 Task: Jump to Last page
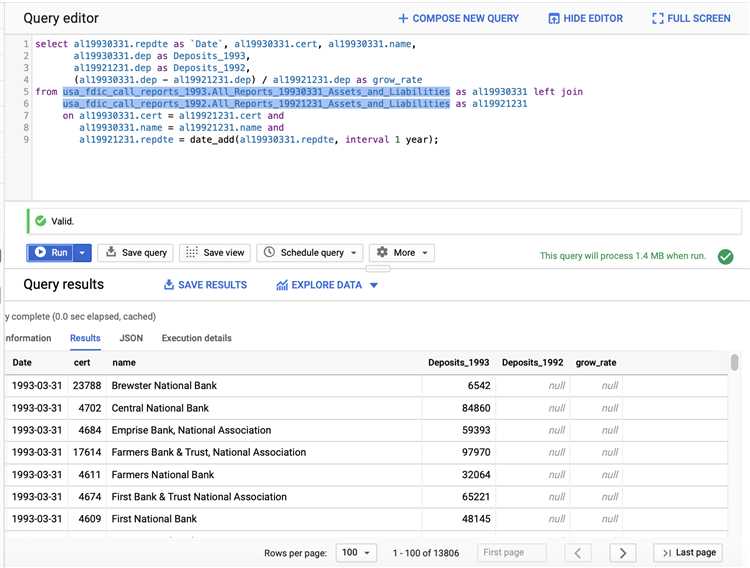[688, 552]
